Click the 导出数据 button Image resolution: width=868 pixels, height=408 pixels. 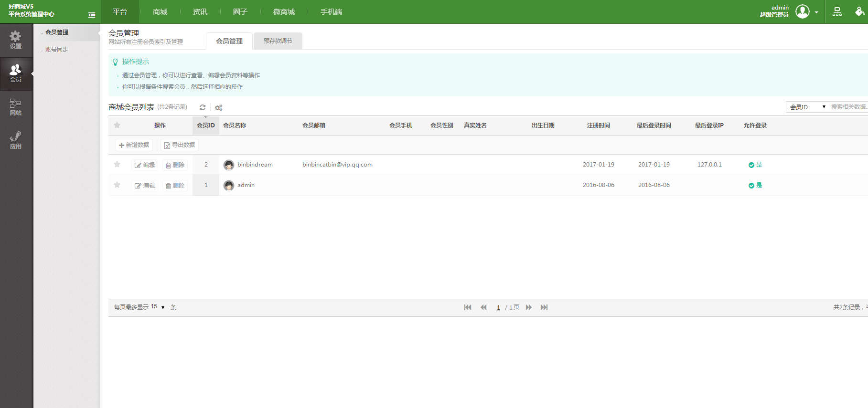click(180, 145)
